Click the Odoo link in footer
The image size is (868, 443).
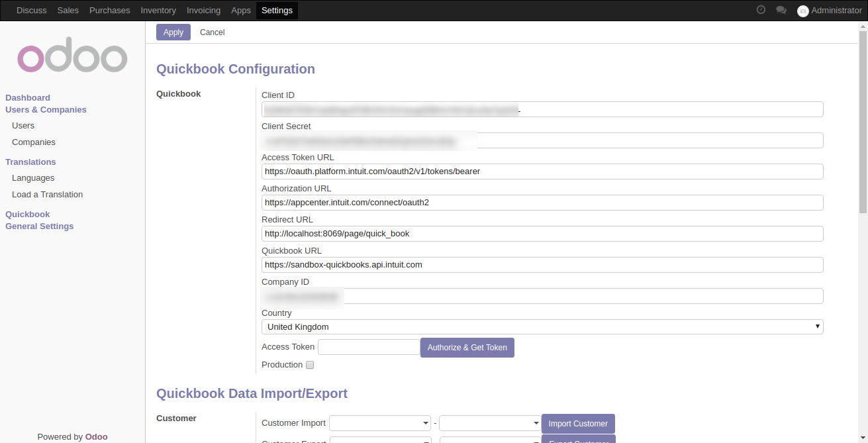pyautogui.click(x=97, y=436)
